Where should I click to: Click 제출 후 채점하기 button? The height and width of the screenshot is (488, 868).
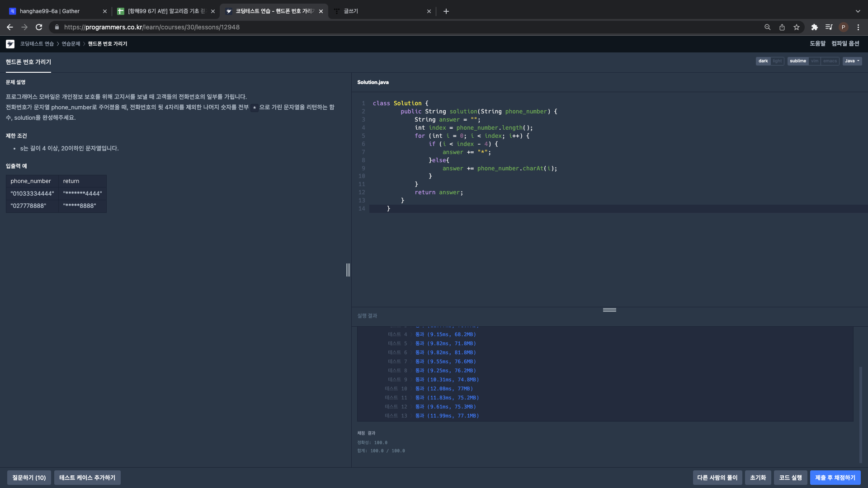click(x=835, y=478)
